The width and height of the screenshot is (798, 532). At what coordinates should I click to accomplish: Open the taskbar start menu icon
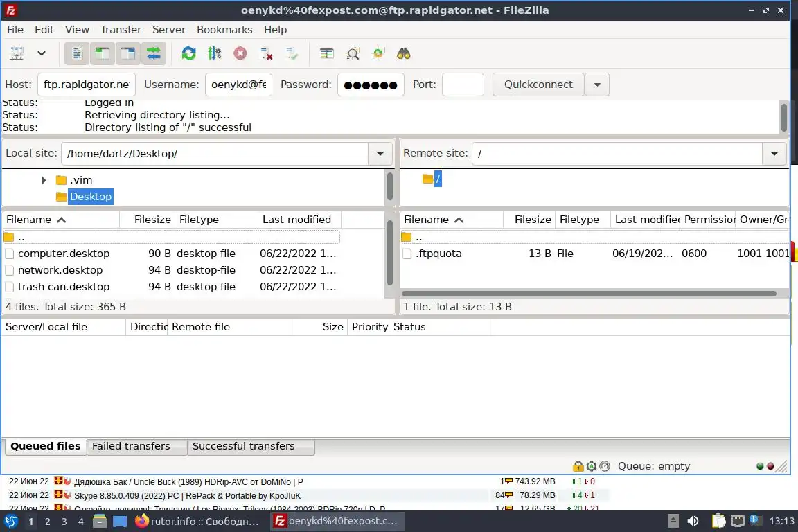click(10, 522)
